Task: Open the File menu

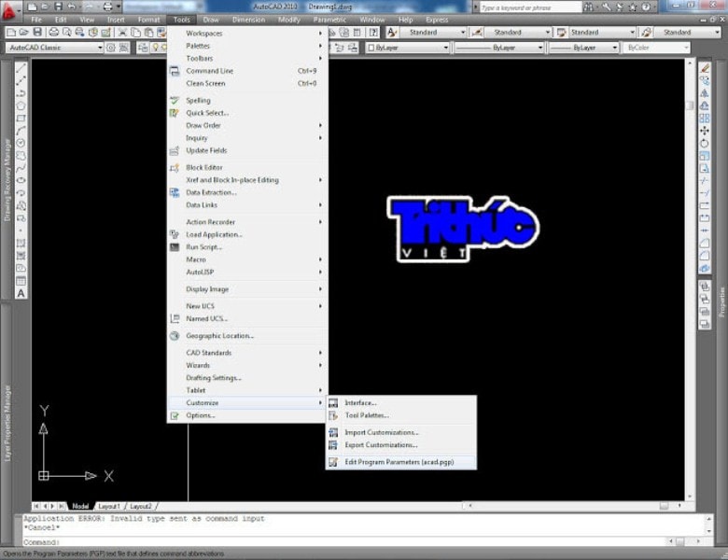Action: point(36,20)
